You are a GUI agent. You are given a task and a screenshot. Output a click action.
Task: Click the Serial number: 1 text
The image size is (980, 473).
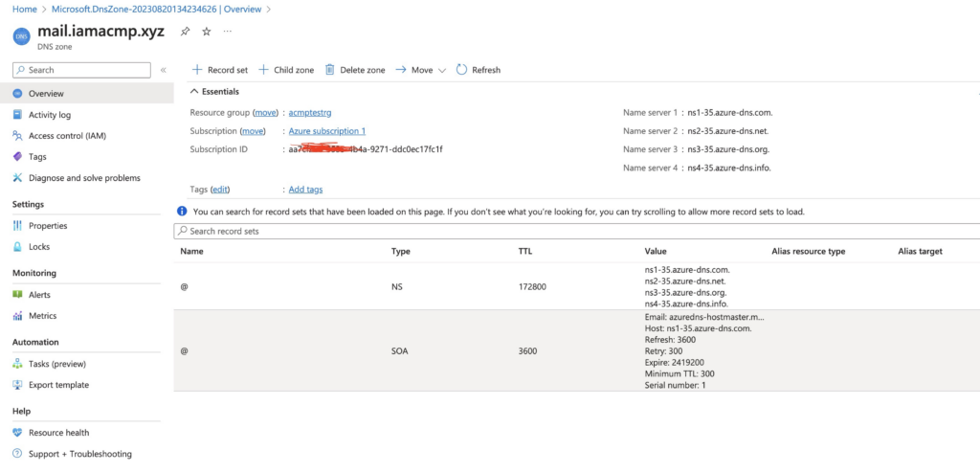pyautogui.click(x=675, y=386)
